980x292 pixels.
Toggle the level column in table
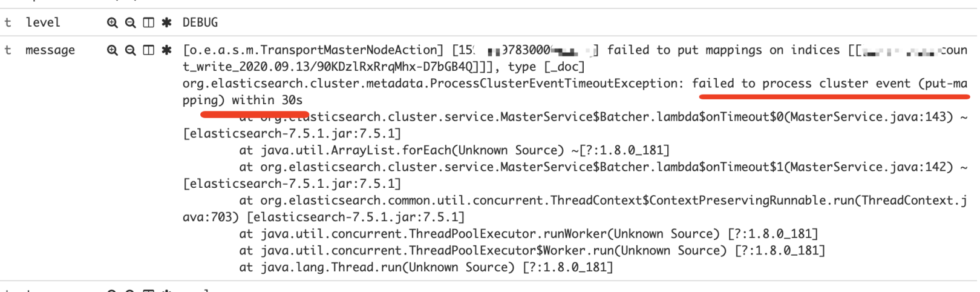click(x=148, y=23)
